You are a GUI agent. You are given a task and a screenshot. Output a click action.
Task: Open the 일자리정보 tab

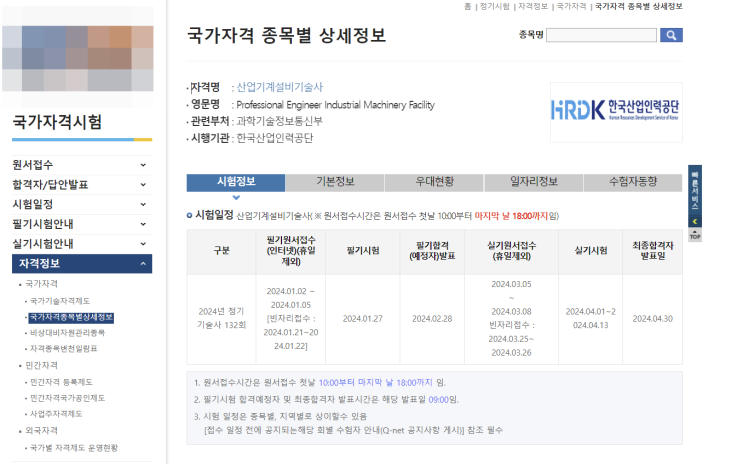(x=534, y=182)
